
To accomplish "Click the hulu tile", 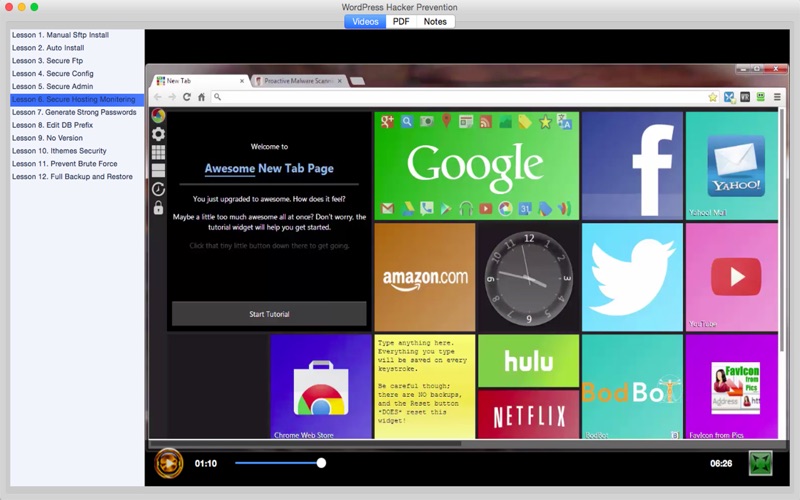I will pyautogui.click(x=528, y=361).
